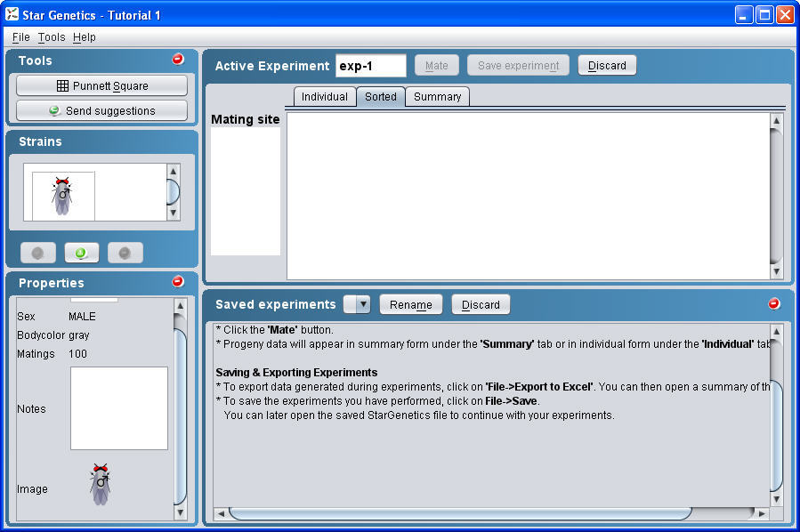Click Properties panel scroll down arrow
This screenshot has width=800, height=532.
[180, 512]
